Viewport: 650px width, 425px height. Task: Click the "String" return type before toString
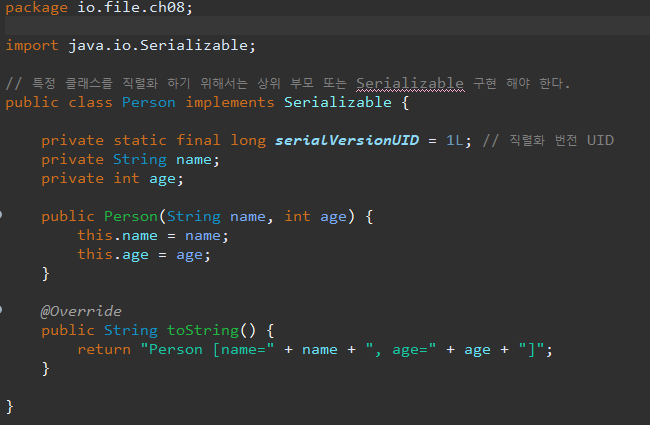pyautogui.click(x=131, y=330)
